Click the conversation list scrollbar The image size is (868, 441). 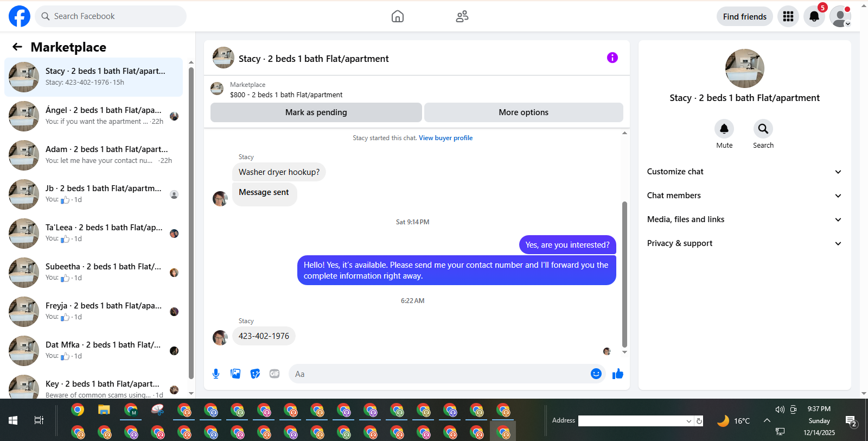191,223
